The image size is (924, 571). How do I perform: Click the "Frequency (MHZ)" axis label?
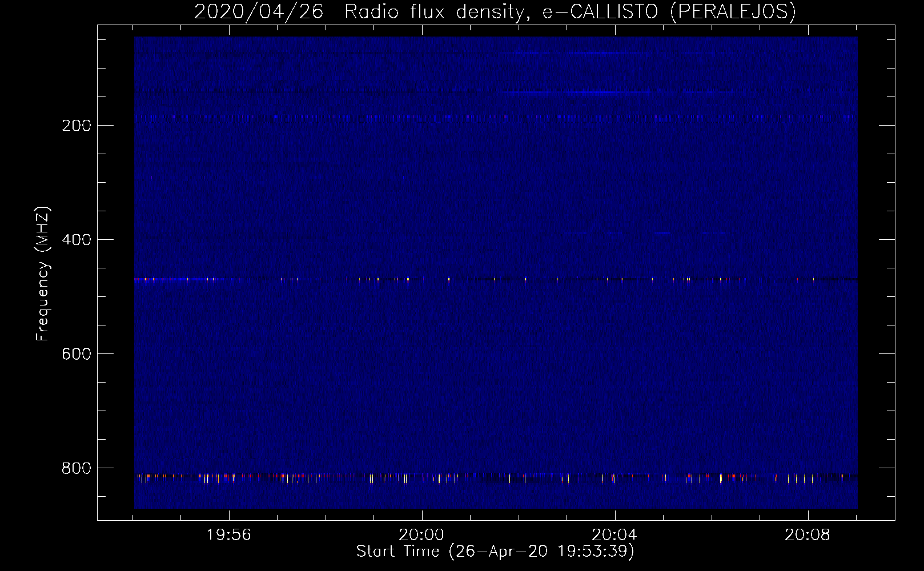coord(43,274)
